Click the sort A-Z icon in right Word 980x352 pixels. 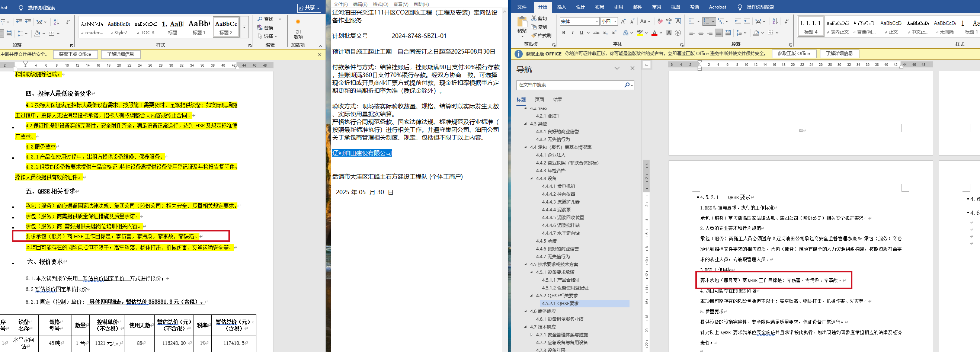tap(775, 21)
